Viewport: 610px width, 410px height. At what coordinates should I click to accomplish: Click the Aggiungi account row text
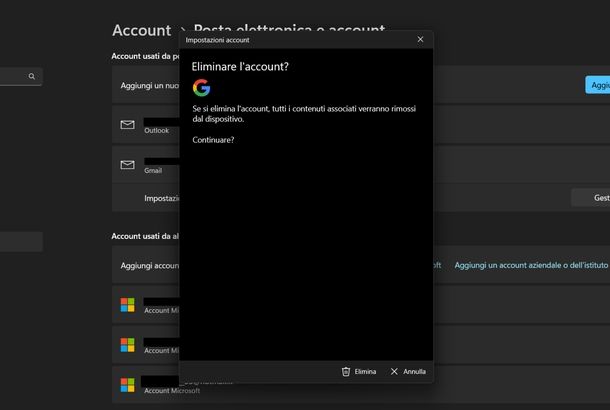click(x=150, y=266)
